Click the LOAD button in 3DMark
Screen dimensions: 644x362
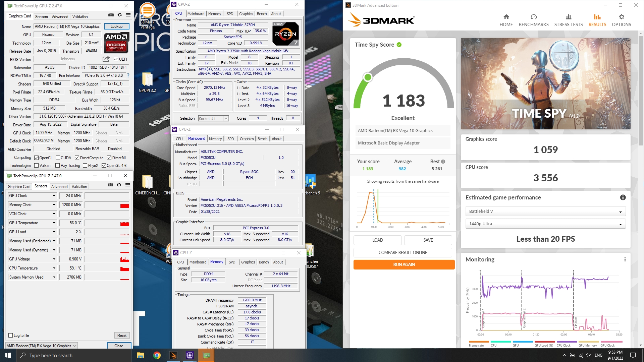[x=377, y=240]
